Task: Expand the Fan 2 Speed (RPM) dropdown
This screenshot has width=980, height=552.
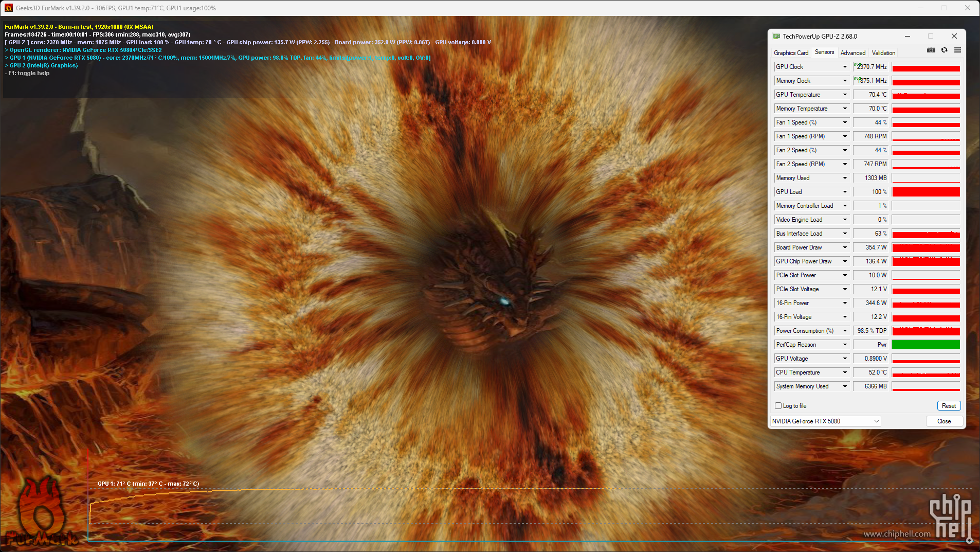Action: coord(845,164)
